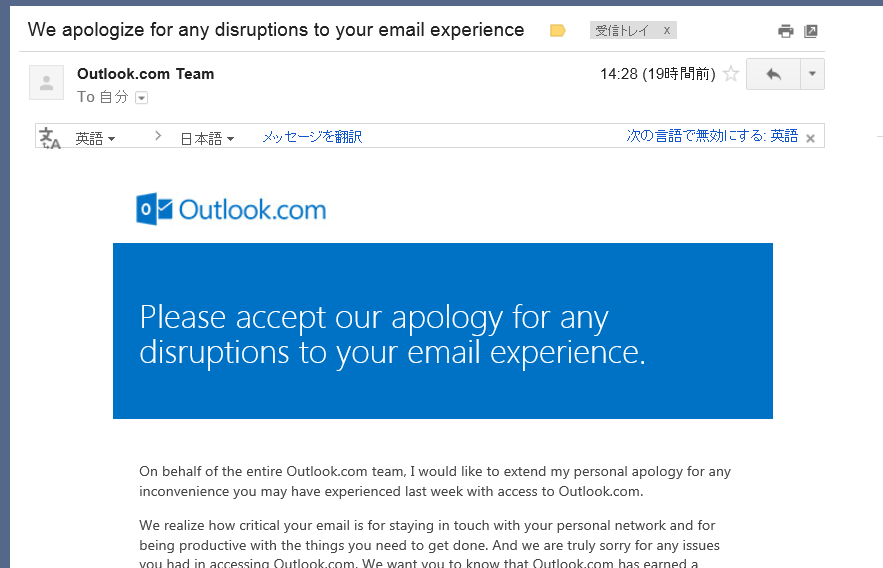The width and height of the screenshot is (883, 568).
Task: Click 次の言語で無効にする: 英語 link
Action: coord(712,136)
